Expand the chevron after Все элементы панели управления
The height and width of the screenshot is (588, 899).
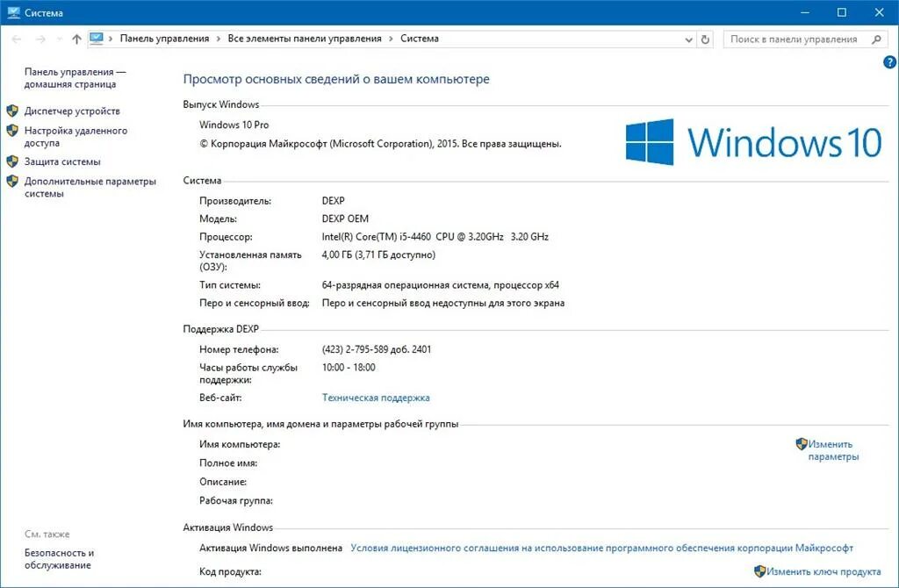point(391,39)
